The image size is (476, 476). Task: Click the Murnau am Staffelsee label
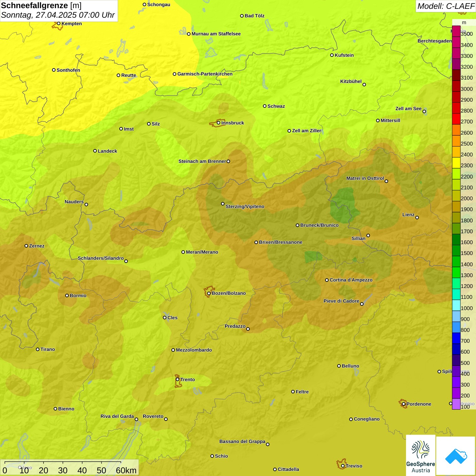(x=216, y=34)
